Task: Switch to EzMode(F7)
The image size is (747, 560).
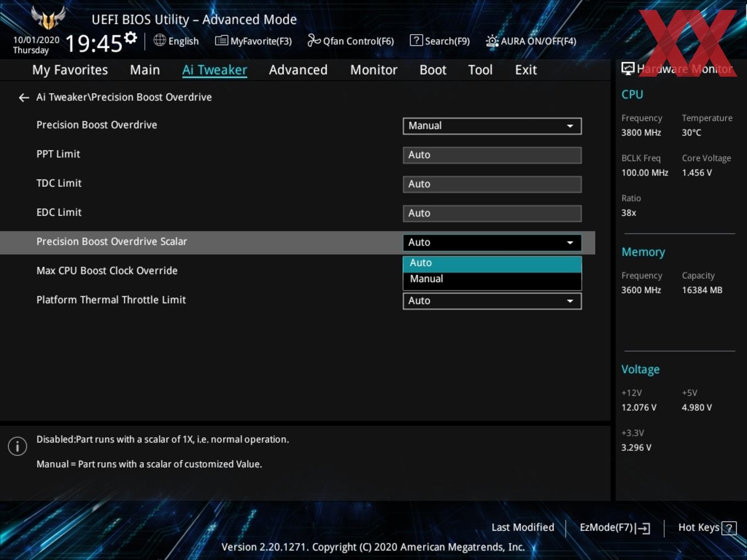Action: coord(606,528)
